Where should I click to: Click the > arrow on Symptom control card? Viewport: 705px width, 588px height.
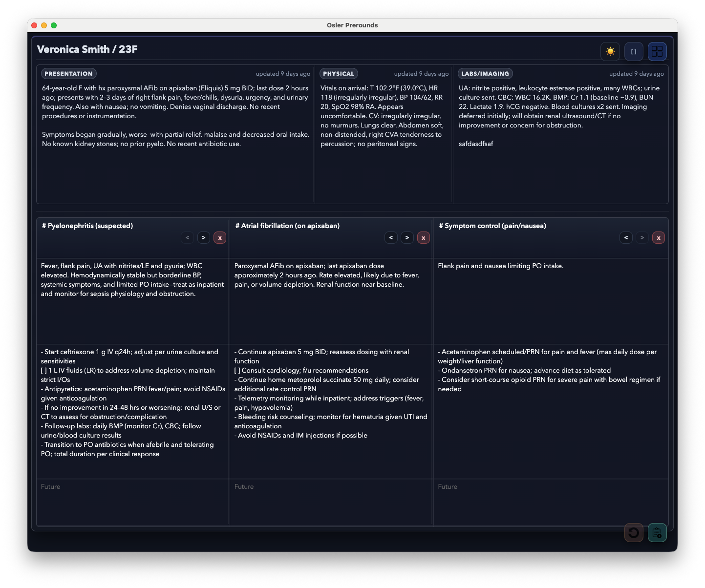click(642, 237)
